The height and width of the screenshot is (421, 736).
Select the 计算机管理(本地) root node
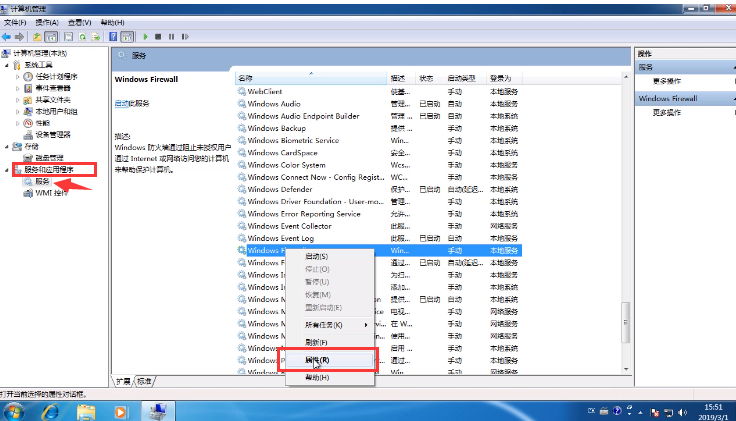click(x=40, y=54)
